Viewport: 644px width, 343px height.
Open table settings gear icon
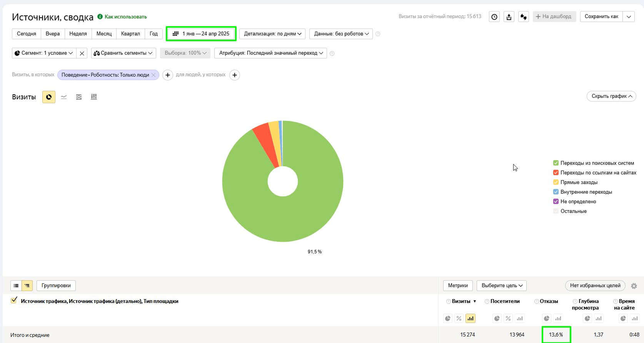tap(634, 286)
